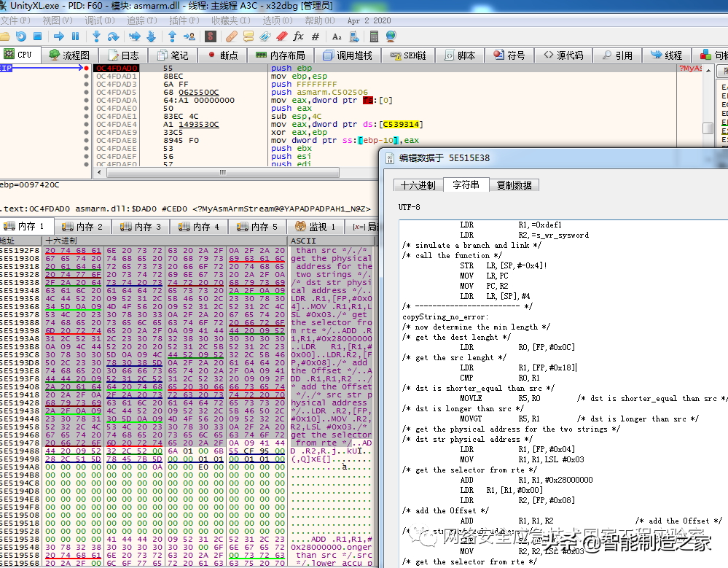Image resolution: width=728 pixels, height=568 pixels.
Task: Open the 文件 (File) menu
Action: (15, 20)
